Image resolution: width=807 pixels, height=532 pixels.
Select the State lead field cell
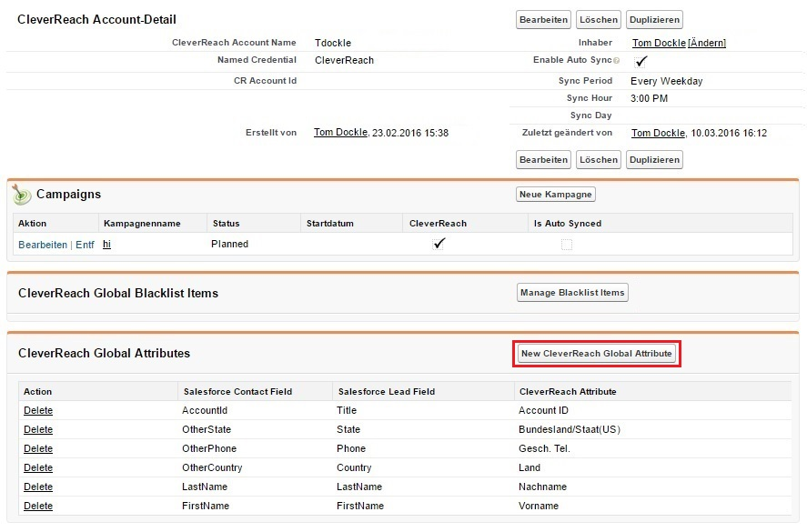pos(348,429)
